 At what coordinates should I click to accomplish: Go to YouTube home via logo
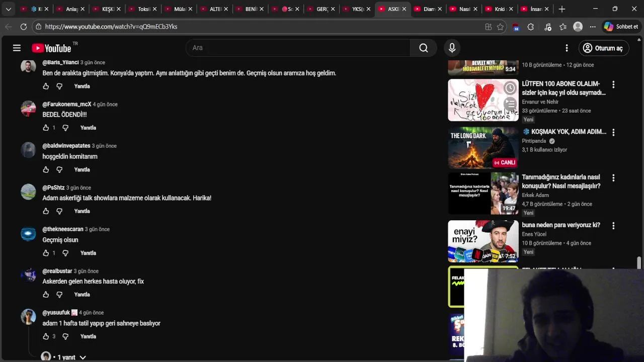click(x=51, y=48)
